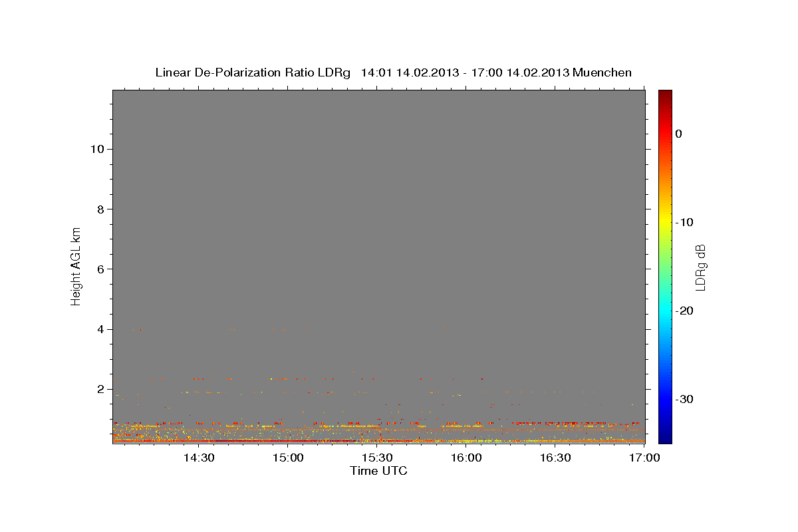This screenshot has height=532, width=798.
Task: Select the 'Time UTC' axis label
Action: pyautogui.click(x=378, y=471)
